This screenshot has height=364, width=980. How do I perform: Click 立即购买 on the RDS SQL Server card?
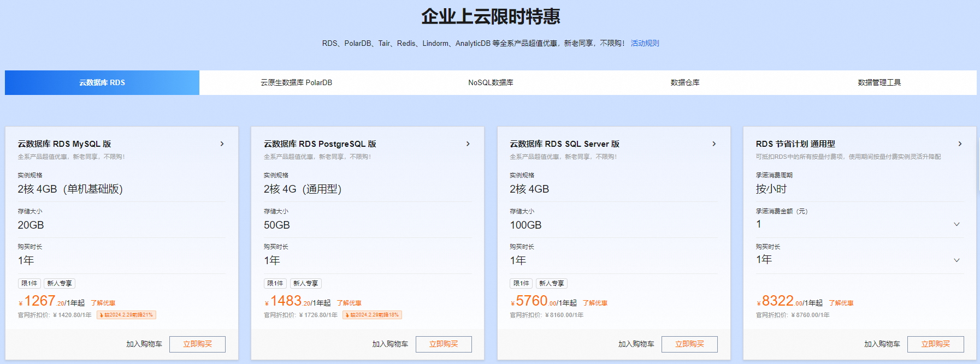click(x=689, y=344)
